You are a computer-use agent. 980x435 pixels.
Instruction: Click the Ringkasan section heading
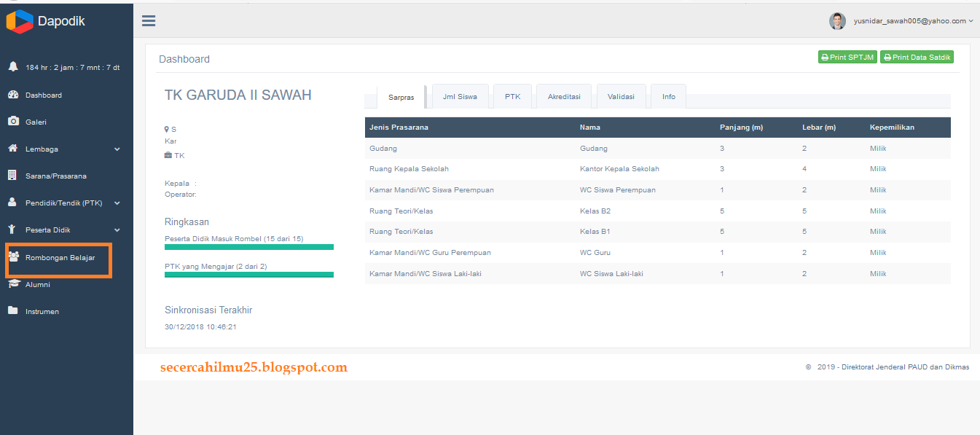click(187, 222)
